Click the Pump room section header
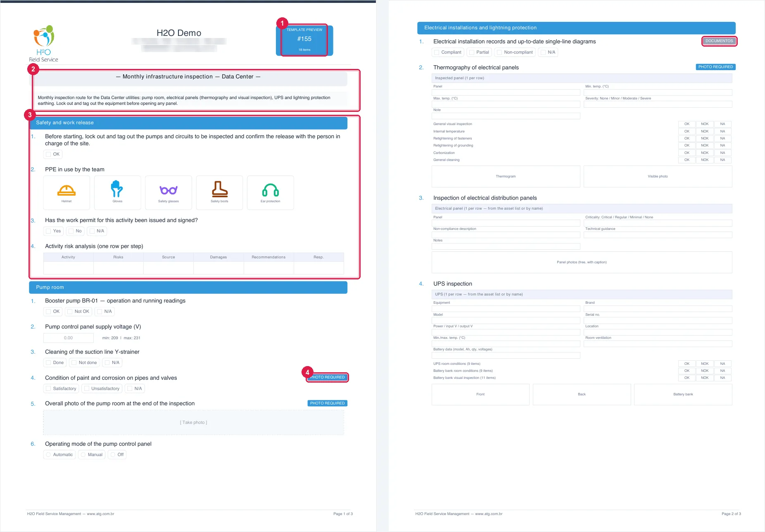 click(188, 287)
